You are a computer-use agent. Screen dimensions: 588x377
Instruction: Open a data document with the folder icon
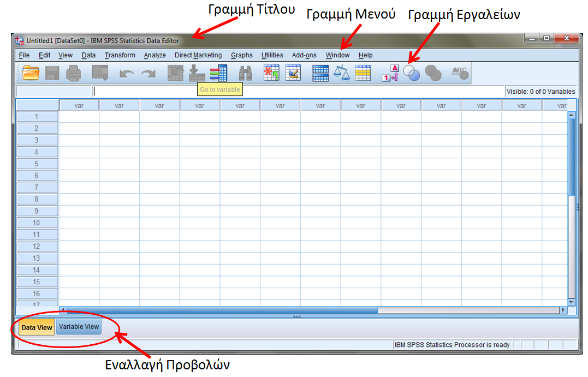pos(31,73)
